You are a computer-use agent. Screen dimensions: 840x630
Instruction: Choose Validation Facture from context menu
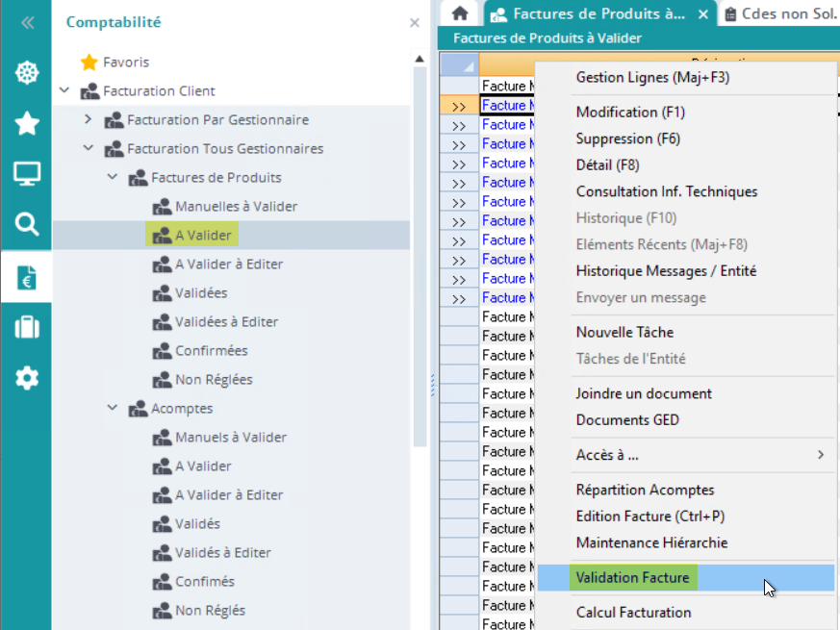click(632, 578)
